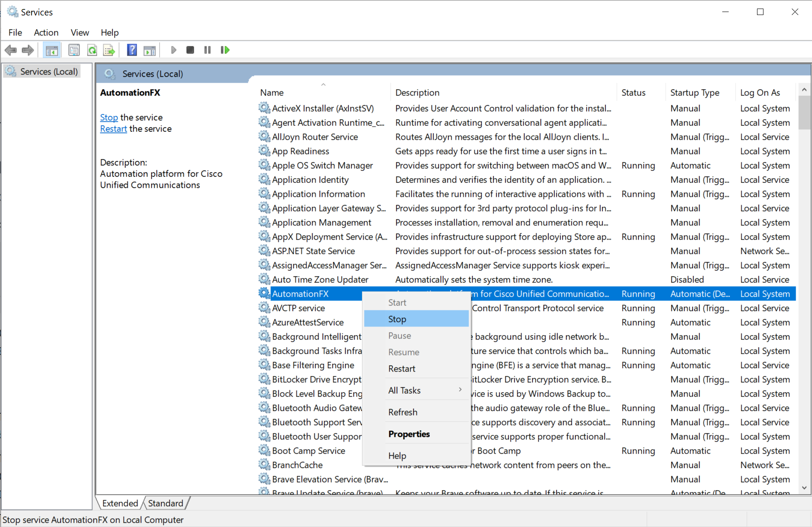
Task: Click the gear icon of Auto Time Zone Updater
Action: pos(265,279)
